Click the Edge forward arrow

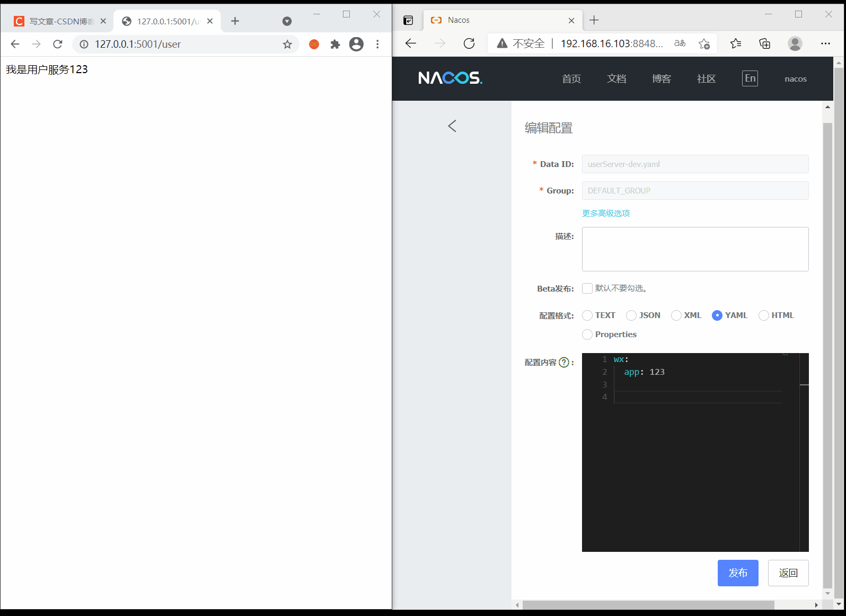(440, 43)
